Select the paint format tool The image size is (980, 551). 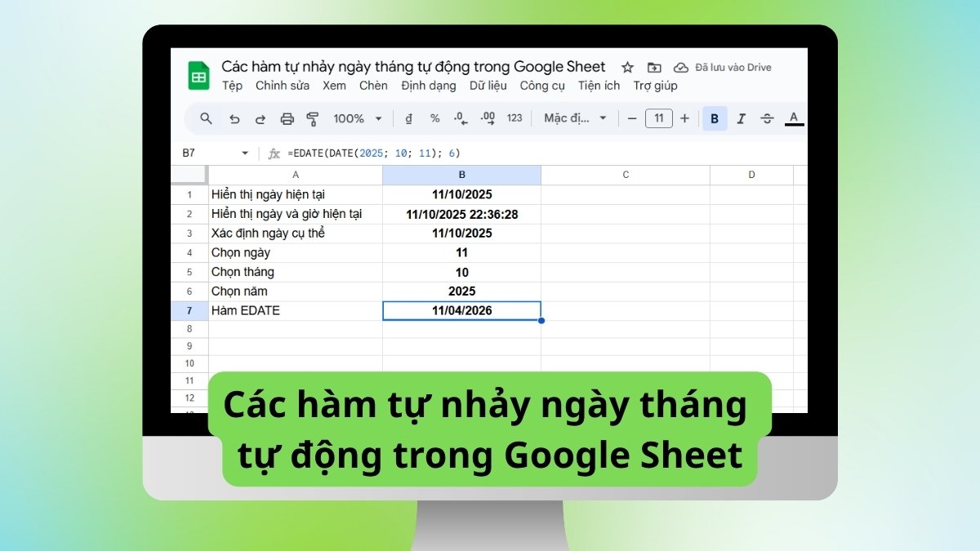tap(312, 119)
